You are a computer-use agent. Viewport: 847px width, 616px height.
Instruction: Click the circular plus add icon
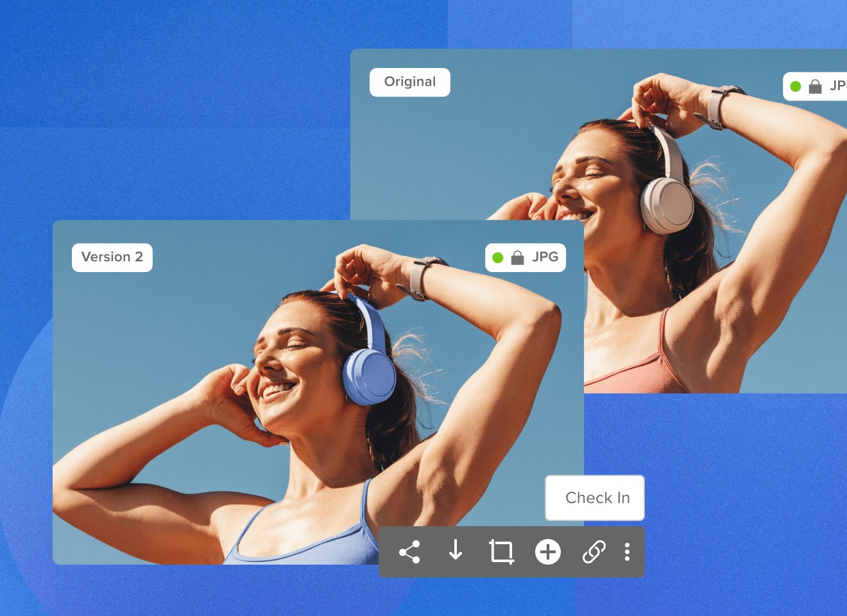[548, 552]
